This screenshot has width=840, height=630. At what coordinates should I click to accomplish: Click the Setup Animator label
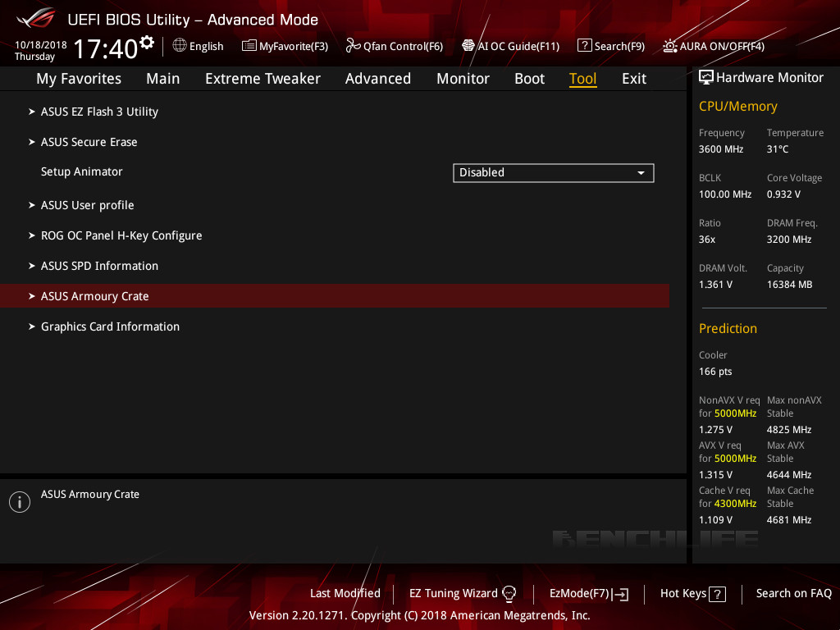[81, 172]
